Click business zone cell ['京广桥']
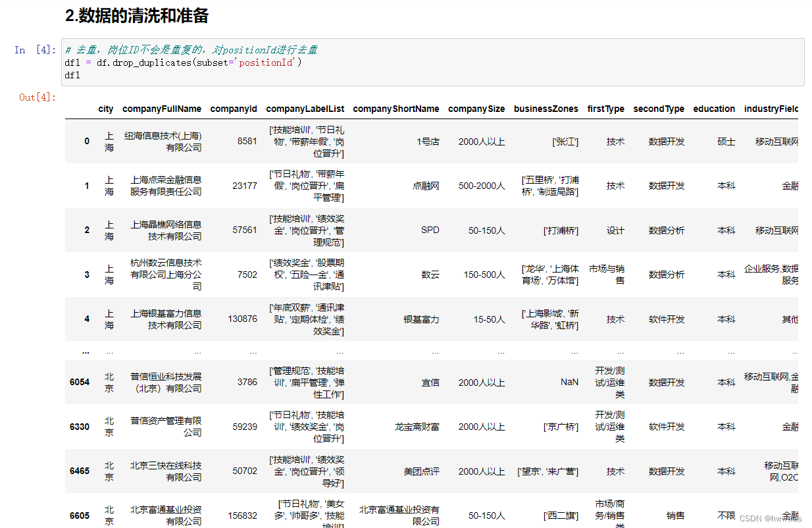Viewport: 812px width, 528px height. pyautogui.click(x=561, y=427)
